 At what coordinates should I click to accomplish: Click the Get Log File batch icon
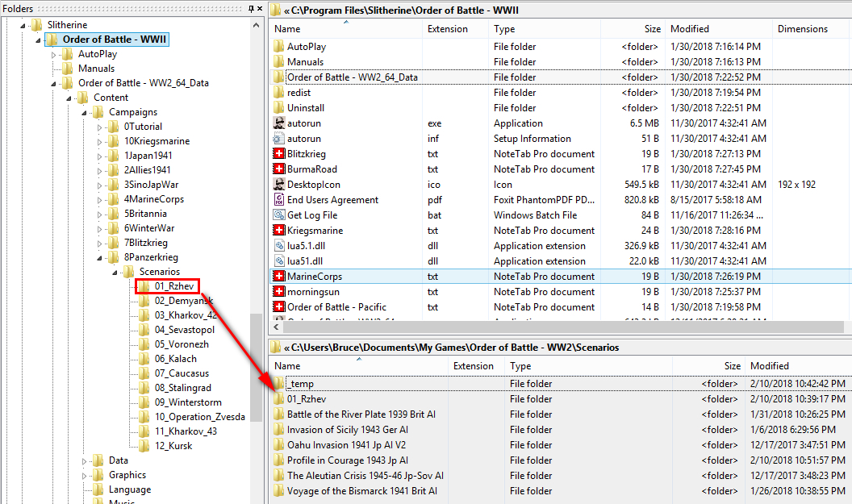(x=278, y=215)
